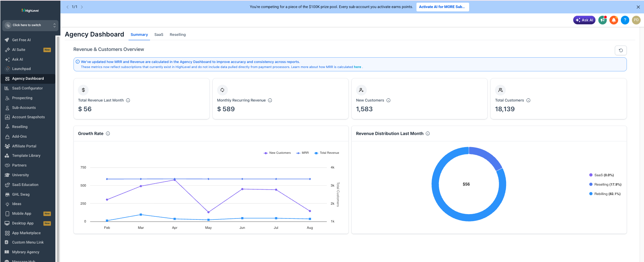Click the megaphone announcements icon
Screen dimensions: 644x262
(x=603, y=20)
